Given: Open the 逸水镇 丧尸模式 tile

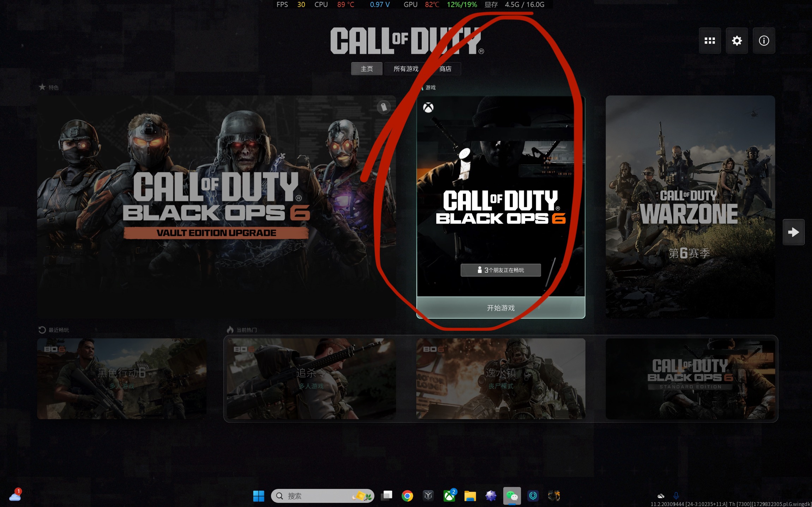Looking at the screenshot, I should click(500, 378).
